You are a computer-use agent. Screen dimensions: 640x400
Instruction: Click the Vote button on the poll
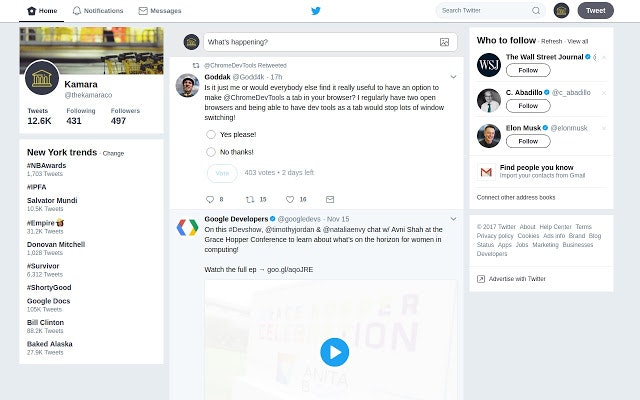coord(222,173)
